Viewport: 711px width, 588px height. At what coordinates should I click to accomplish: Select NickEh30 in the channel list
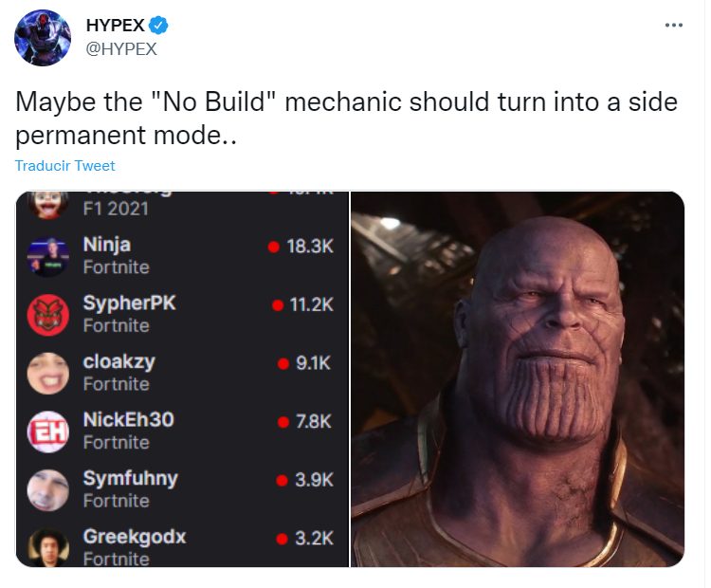(x=128, y=419)
